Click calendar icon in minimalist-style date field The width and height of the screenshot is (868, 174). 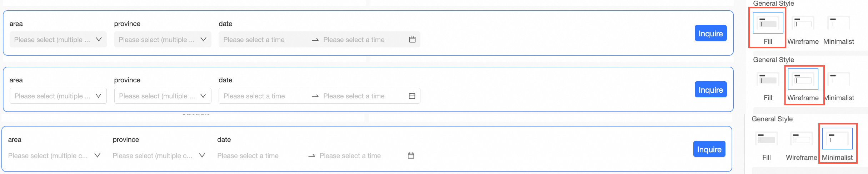pyautogui.click(x=411, y=155)
